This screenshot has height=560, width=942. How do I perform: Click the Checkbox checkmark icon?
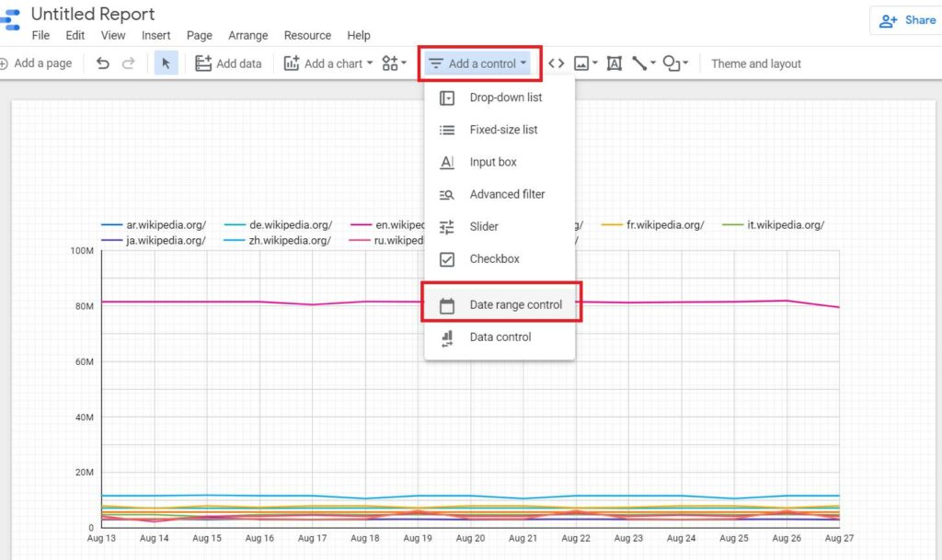coord(447,259)
